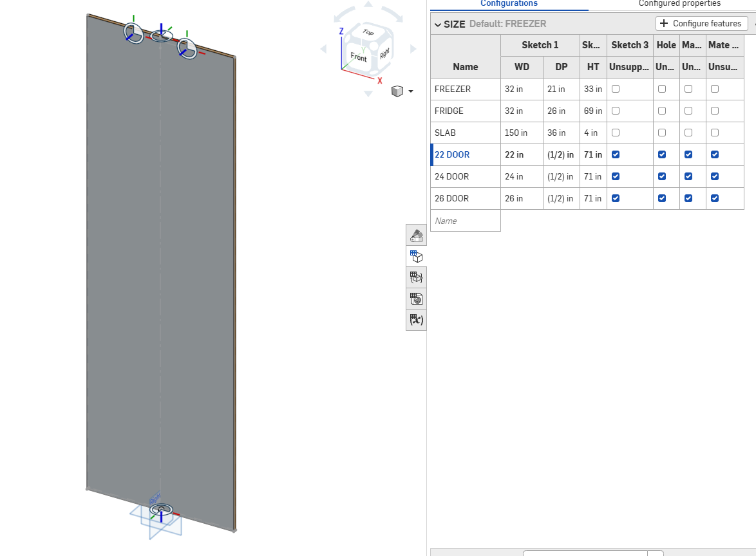The width and height of the screenshot is (756, 556).
Task: Select the Right face of the view cube
Action: coord(384,53)
